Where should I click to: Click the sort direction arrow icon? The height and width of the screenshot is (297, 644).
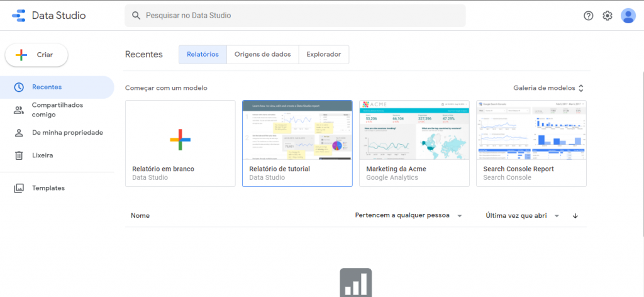coord(575,216)
